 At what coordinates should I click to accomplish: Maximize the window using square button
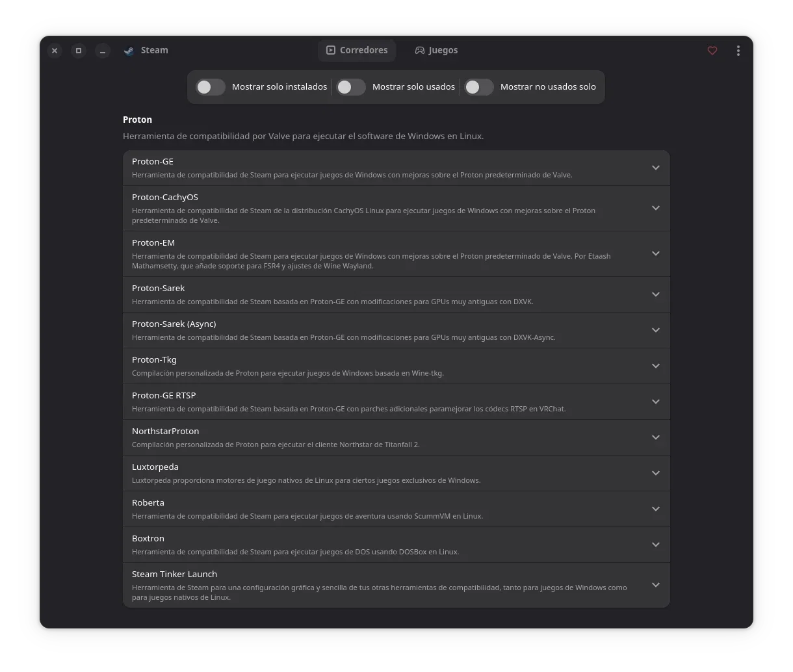coord(79,51)
